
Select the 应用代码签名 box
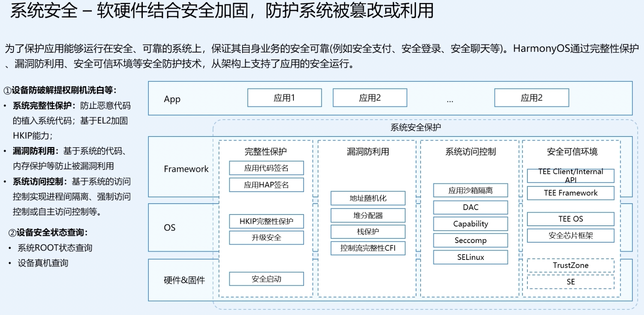pos(267,168)
